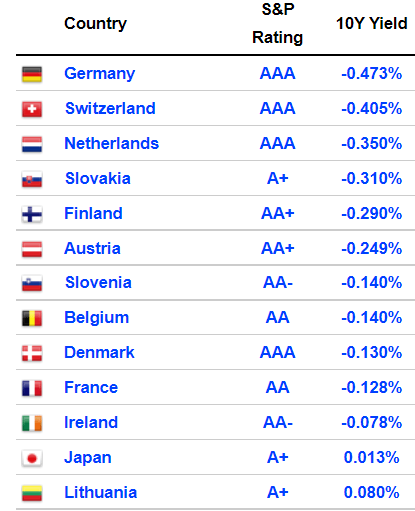Viewport: 415px width, 511px height.
Task: Sort by the 10Y Yield column header
Action: 372,23
